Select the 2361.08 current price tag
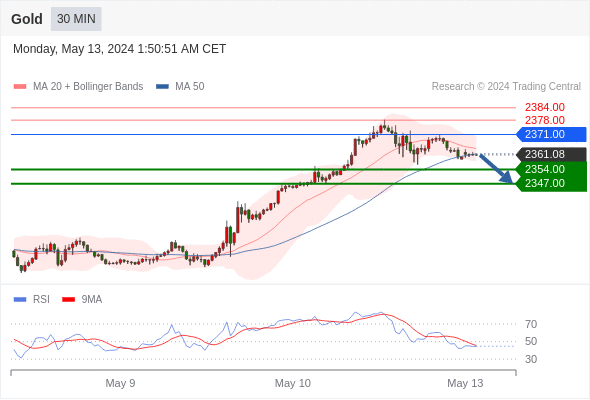590x400 pixels. click(551, 154)
